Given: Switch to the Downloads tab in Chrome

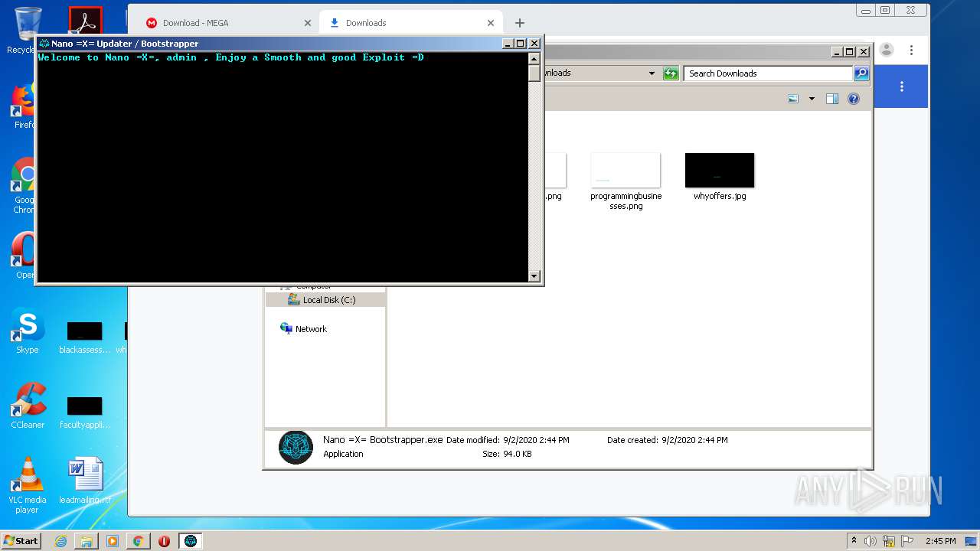Looking at the screenshot, I should tap(410, 23).
